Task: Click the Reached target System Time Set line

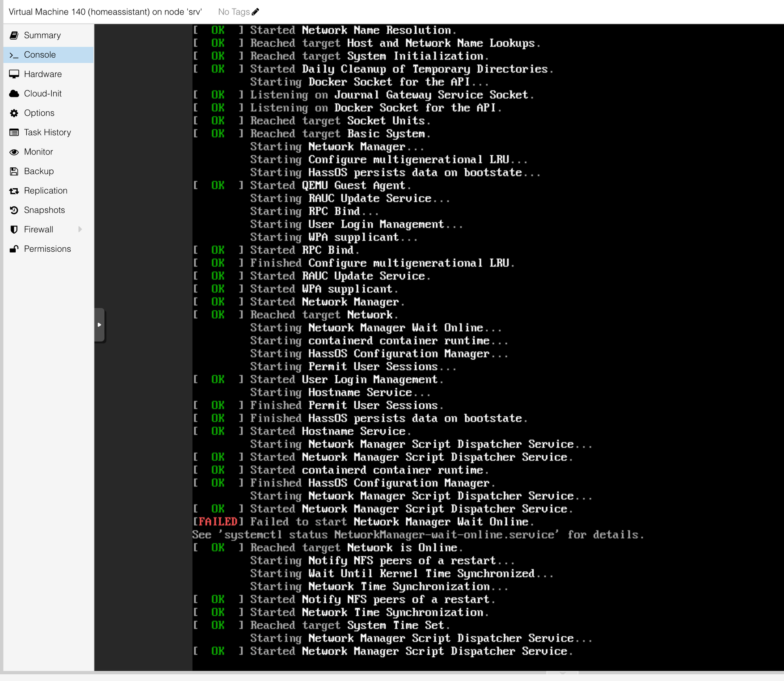Action: (321, 625)
